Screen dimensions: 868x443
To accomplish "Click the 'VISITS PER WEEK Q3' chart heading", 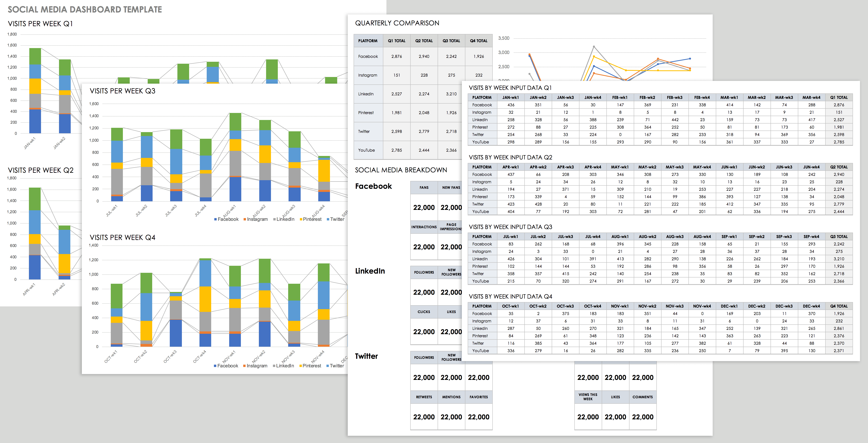I will point(123,91).
